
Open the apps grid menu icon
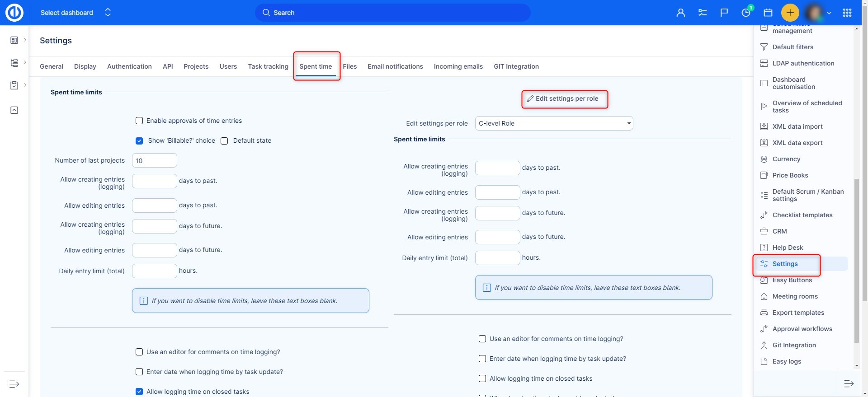847,13
